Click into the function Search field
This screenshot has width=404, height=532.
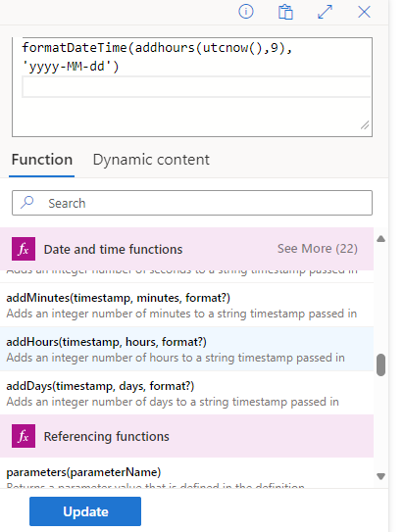(x=192, y=203)
